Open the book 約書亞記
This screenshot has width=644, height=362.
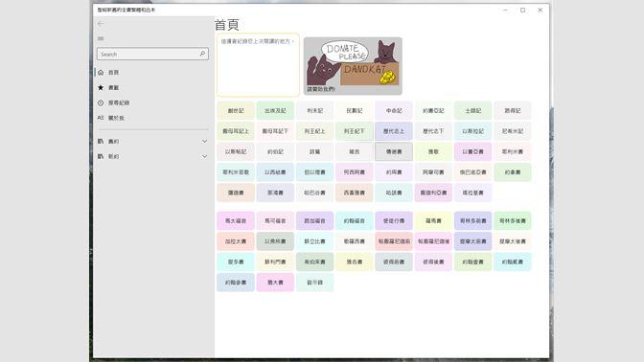433,111
